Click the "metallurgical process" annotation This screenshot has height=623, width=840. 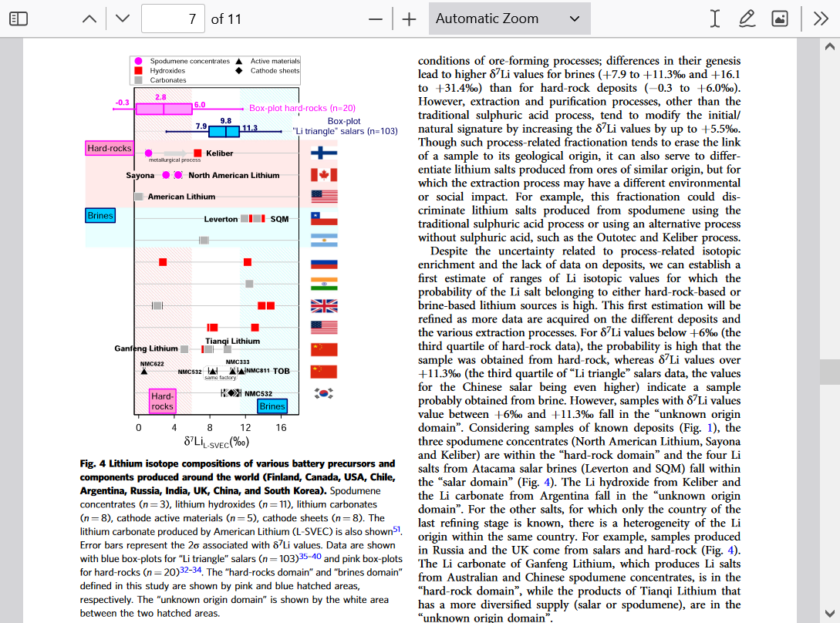tap(174, 160)
